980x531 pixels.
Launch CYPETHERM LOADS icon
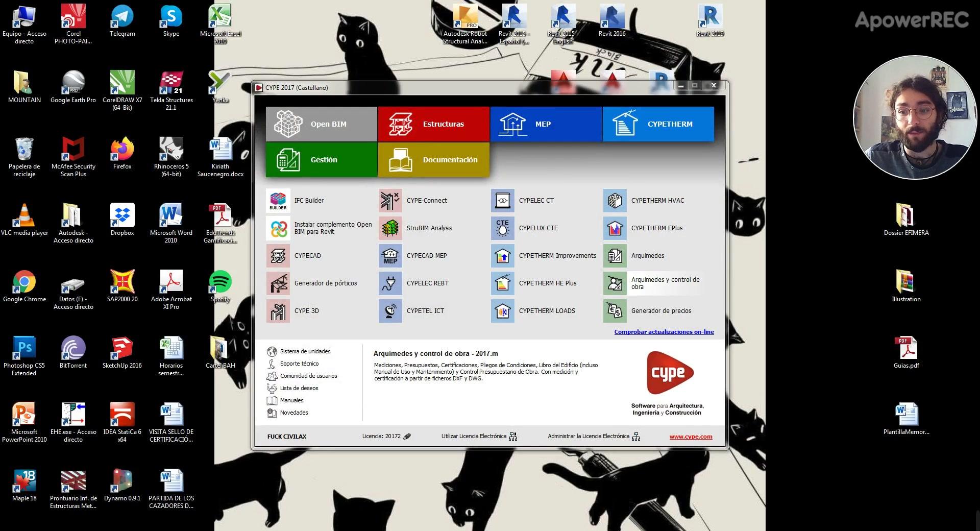(503, 311)
